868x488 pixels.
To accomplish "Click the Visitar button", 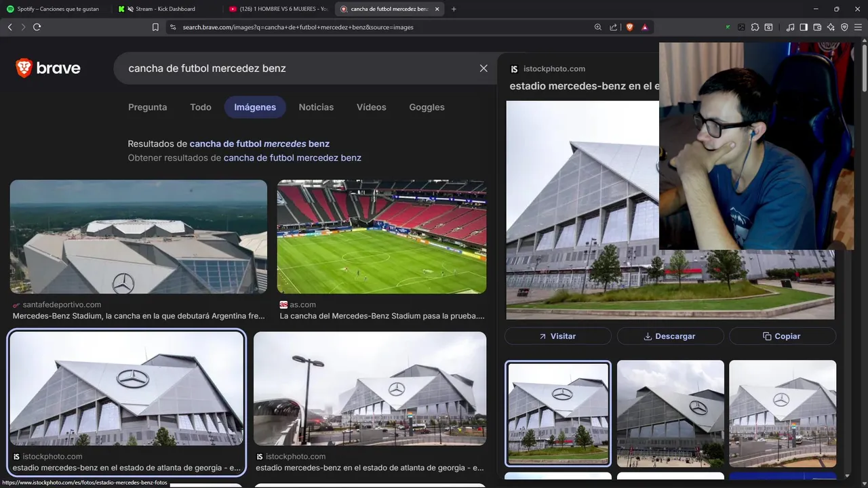I will coord(557,336).
